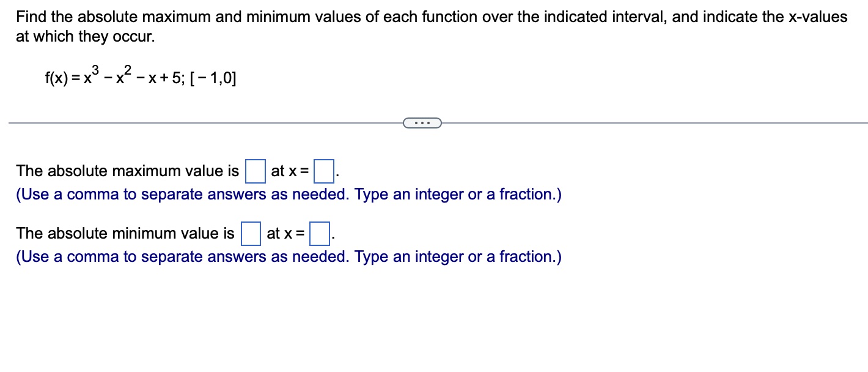Click the comma instruction note under maximum answer

point(288,194)
